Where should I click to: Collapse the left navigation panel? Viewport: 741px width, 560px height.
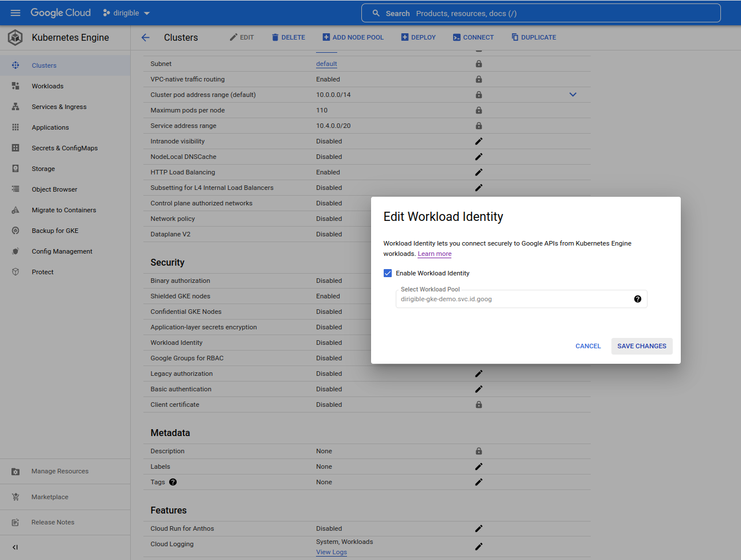coord(15,547)
